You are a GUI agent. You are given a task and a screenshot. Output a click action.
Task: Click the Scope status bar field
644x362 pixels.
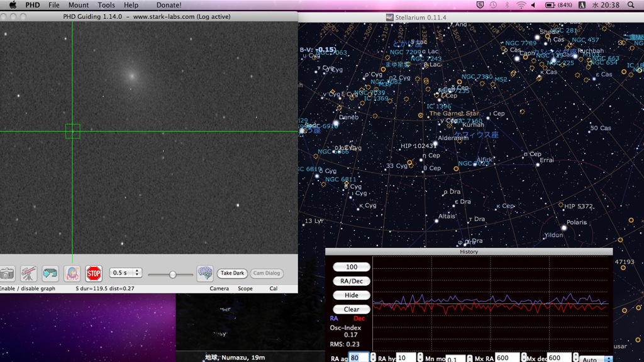pyautogui.click(x=245, y=288)
